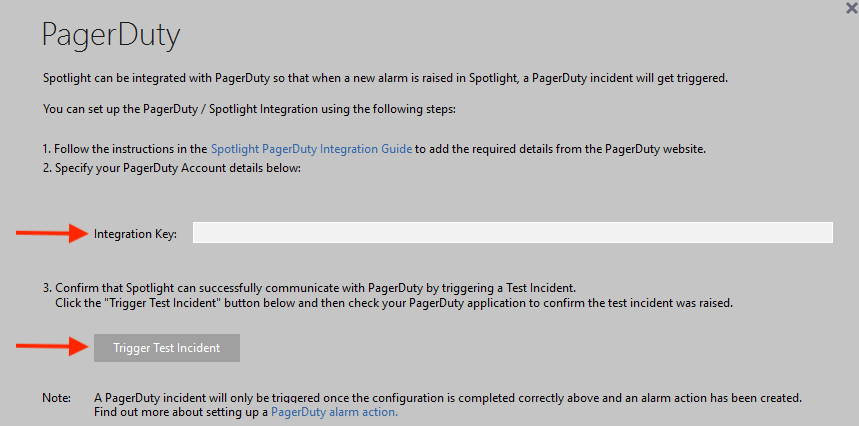Image resolution: width=859 pixels, height=426 pixels.
Task: Close the PagerDuty dialog with the X
Action: pyautogui.click(x=850, y=7)
